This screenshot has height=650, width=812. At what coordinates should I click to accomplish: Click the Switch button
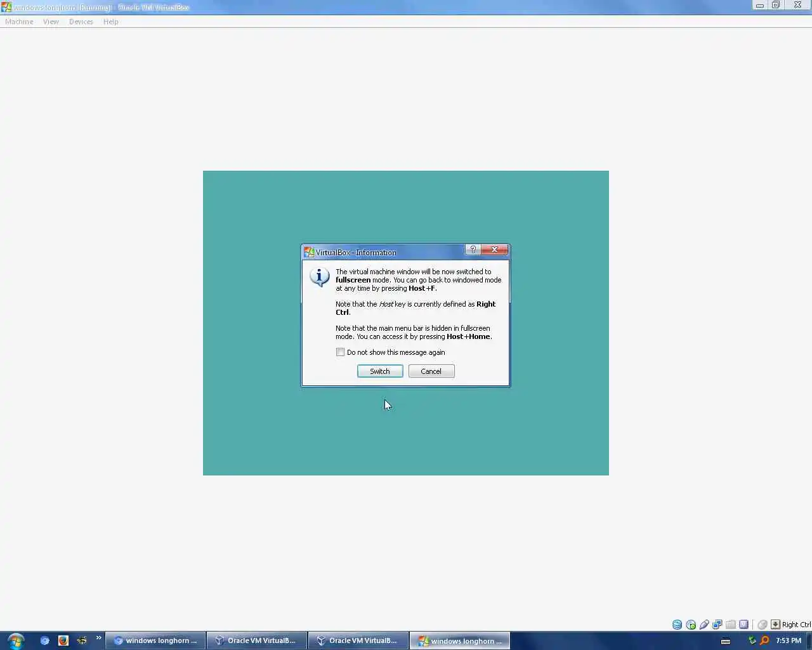coord(380,371)
